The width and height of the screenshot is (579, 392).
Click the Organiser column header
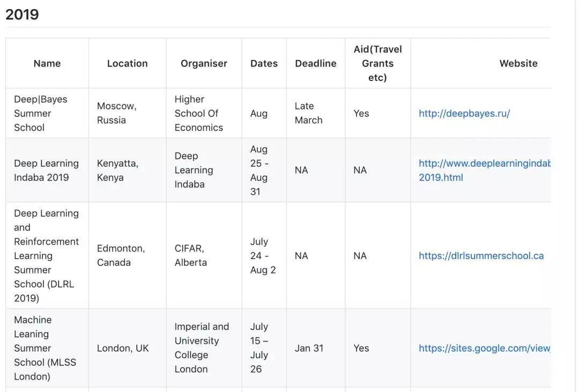(204, 63)
